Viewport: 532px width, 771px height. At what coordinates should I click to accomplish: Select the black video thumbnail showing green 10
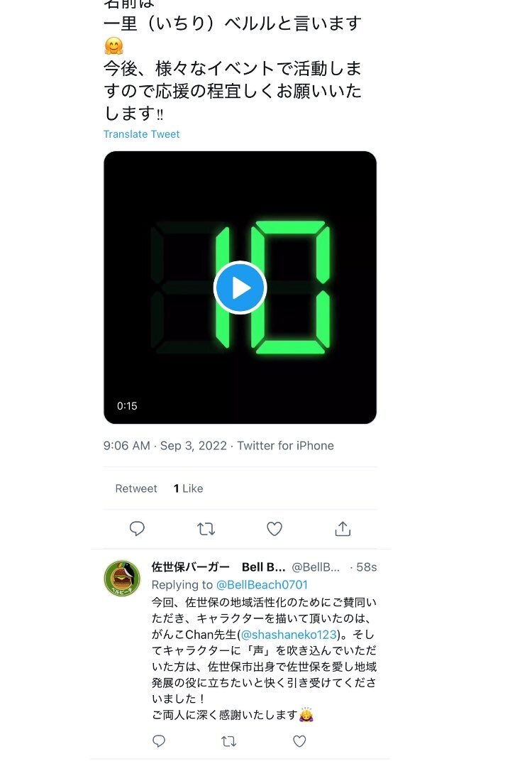(240, 288)
